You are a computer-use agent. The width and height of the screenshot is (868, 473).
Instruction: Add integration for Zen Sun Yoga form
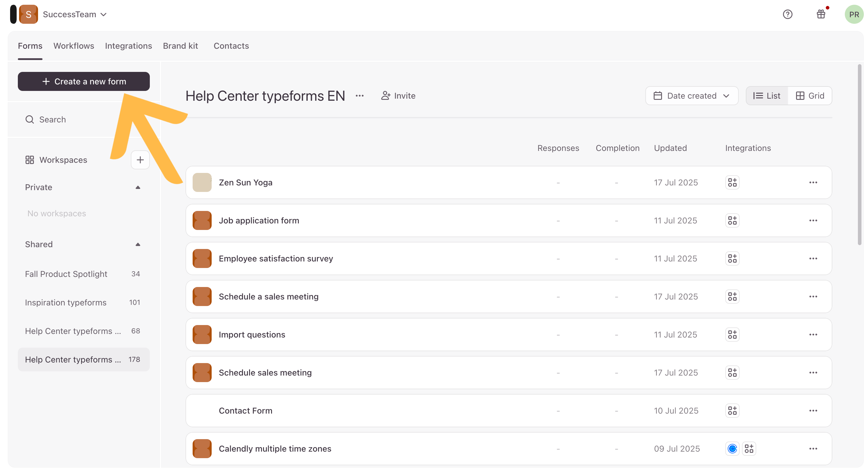point(732,183)
